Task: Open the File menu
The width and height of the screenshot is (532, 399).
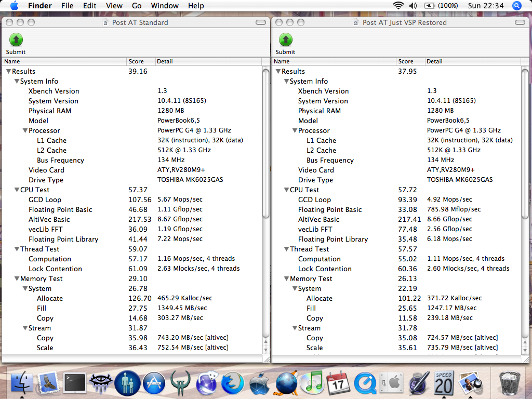Action: 67,6
